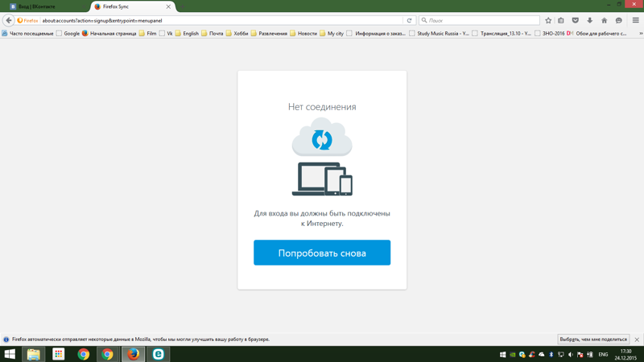This screenshot has width=644, height=362.
Task: Go to the Home page icon
Action: 605,20
